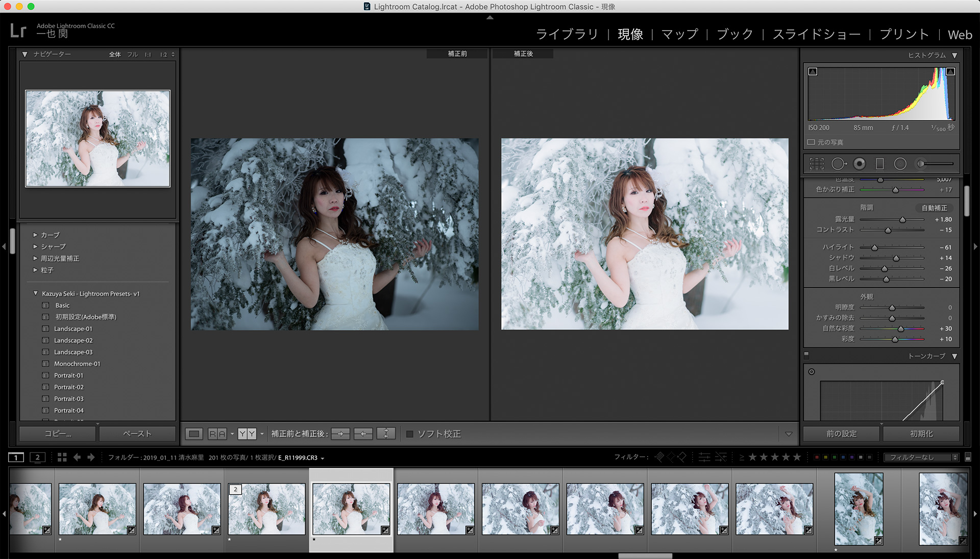Collapse the ナビゲーター panel
Image resolution: width=980 pixels, height=559 pixels.
point(24,54)
